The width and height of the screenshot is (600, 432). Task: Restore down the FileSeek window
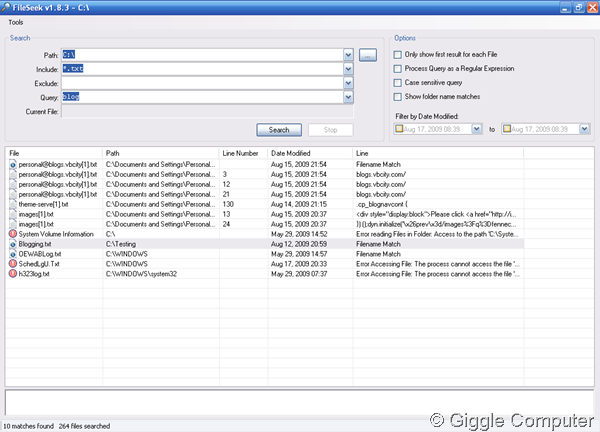click(x=579, y=7)
